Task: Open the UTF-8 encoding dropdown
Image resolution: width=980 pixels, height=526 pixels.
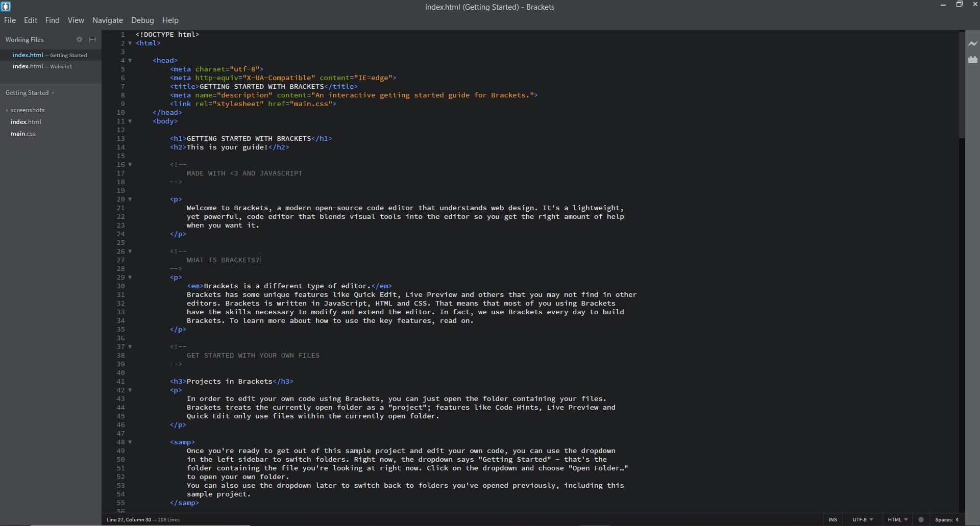Action: click(863, 520)
